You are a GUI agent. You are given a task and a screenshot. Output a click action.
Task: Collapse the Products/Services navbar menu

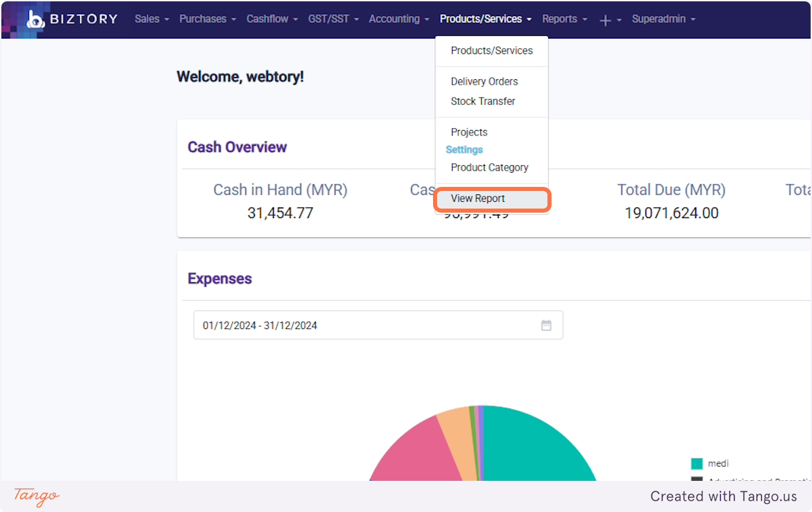(x=486, y=19)
